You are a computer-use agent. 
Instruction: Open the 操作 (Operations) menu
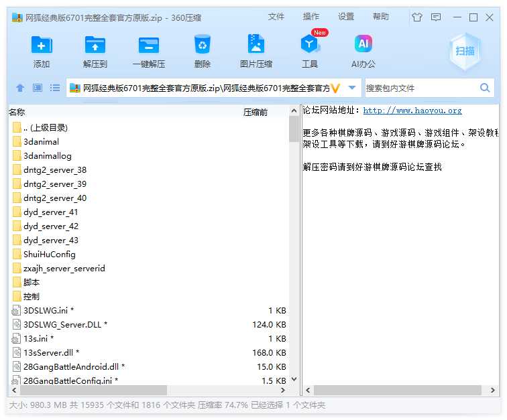click(311, 17)
